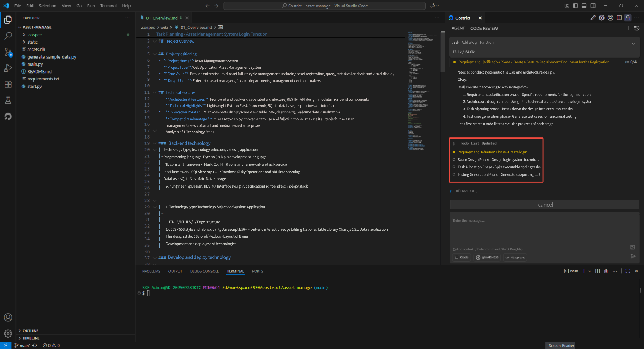Collapse the Add a login function task header
Viewport: 644px width, 349px height.
click(633, 43)
